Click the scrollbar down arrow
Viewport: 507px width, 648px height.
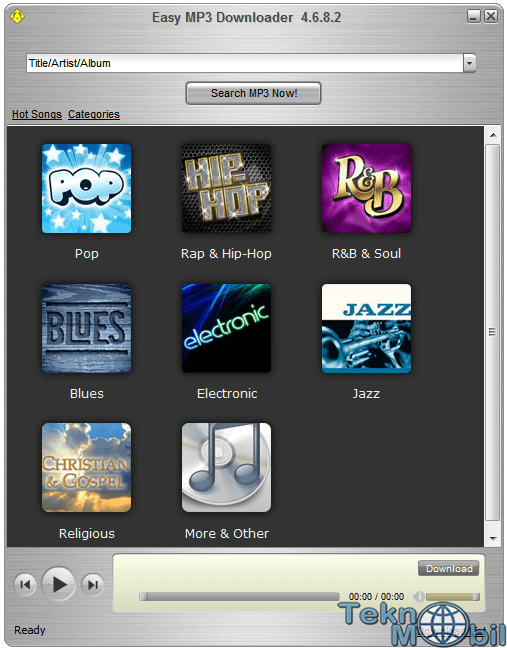pos(493,538)
